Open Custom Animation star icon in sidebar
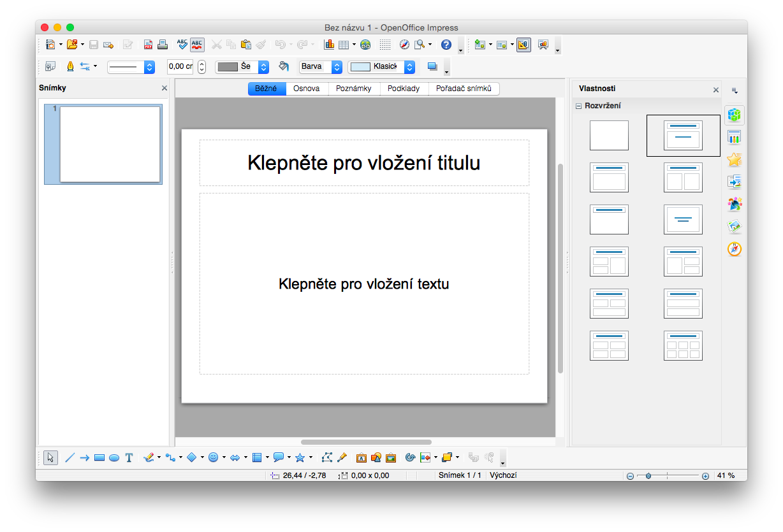This screenshot has height=532, width=783. tap(735, 160)
